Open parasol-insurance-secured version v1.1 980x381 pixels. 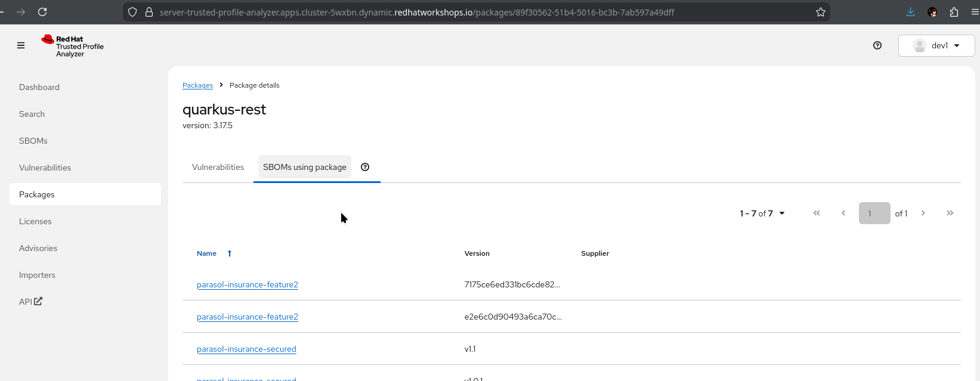click(246, 349)
